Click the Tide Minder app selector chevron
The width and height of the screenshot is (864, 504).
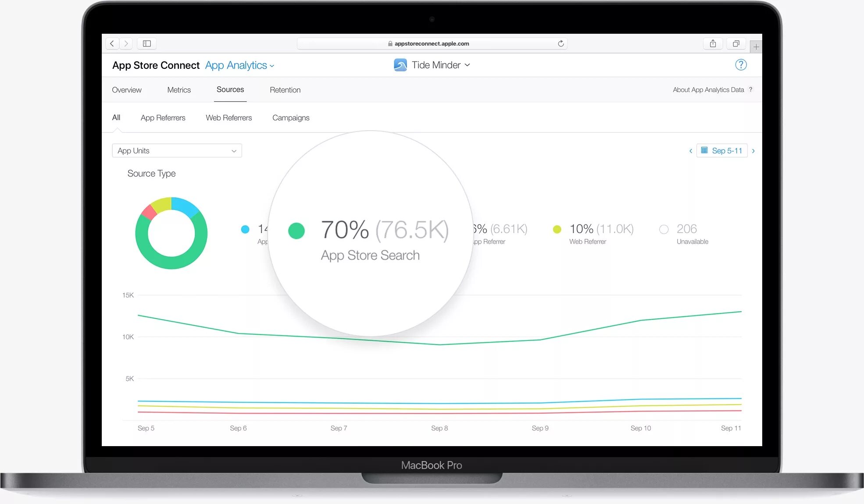pos(468,65)
